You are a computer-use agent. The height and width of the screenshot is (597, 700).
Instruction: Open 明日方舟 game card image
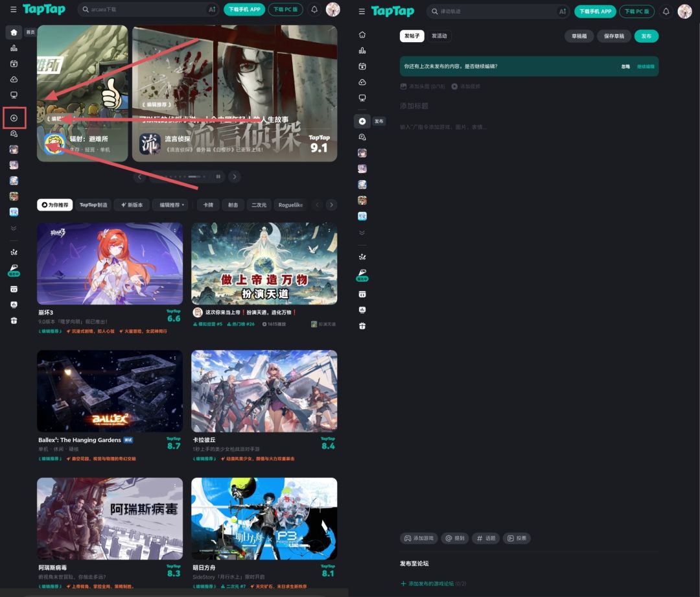(x=264, y=519)
